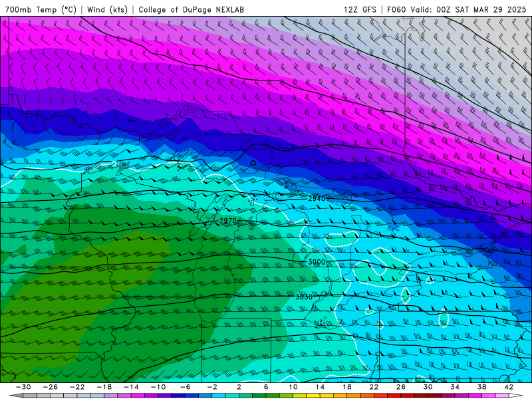Click the 34 colorbar label
The image size is (532, 399).
point(455,387)
